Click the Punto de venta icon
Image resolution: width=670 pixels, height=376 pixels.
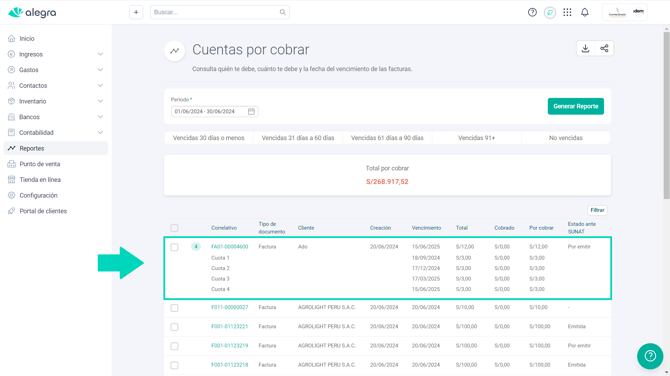[x=12, y=164]
